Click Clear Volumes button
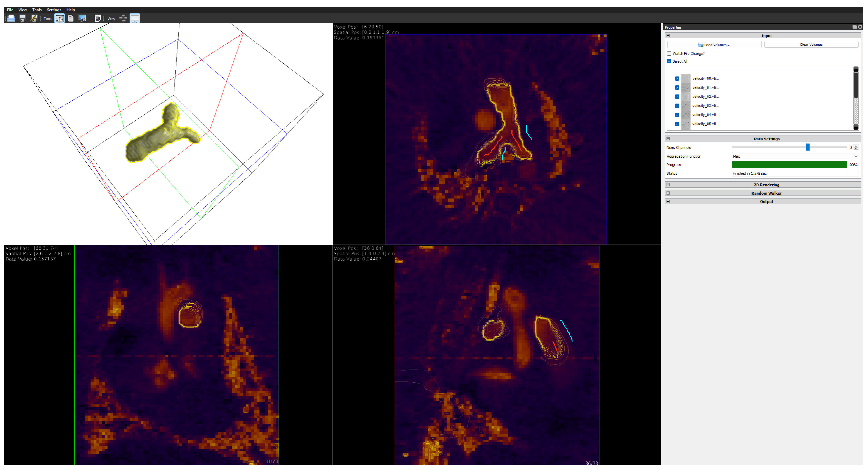Screen dimensions: 868x470 point(811,44)
